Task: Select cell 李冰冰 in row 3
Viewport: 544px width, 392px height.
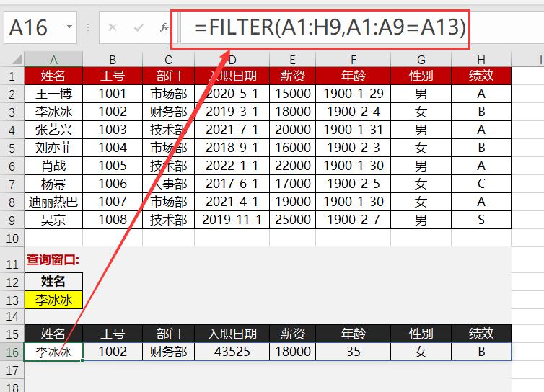Action: click(x=53, y=112)
